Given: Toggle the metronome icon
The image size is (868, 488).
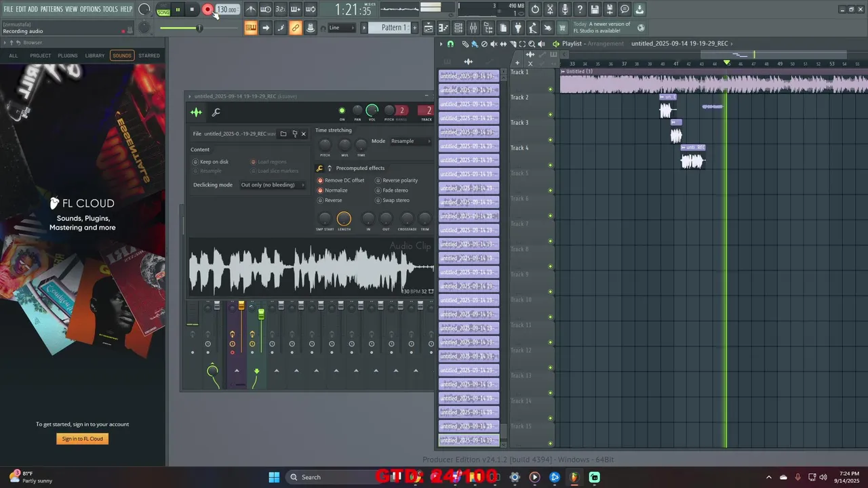Looking at the screenshot, I should tap(251, 9).
